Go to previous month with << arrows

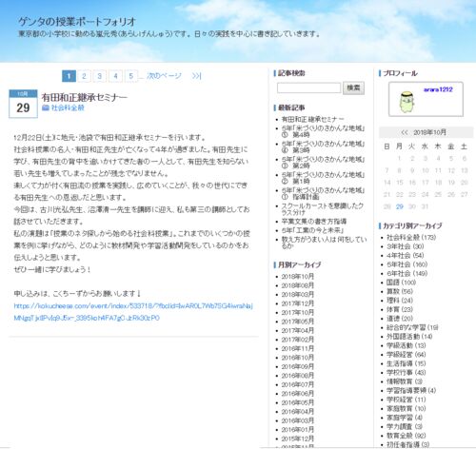pos(405,132)
